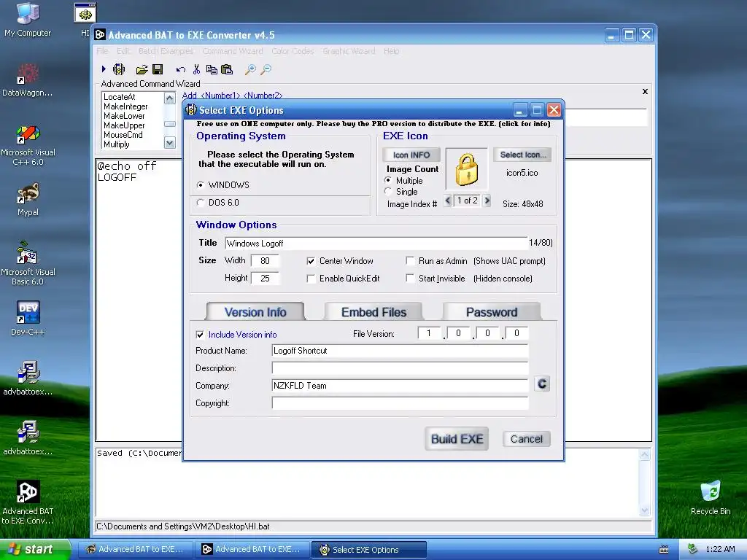
Task: Open My Computer desktop icon
Action: [28, 19]
